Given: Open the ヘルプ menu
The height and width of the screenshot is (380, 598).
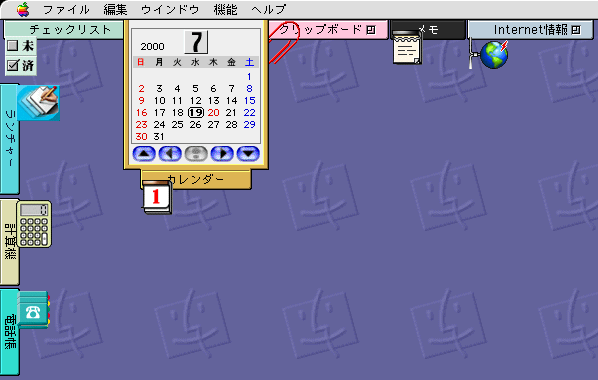Looking at the screenshot, I should (x=268, y=10).
